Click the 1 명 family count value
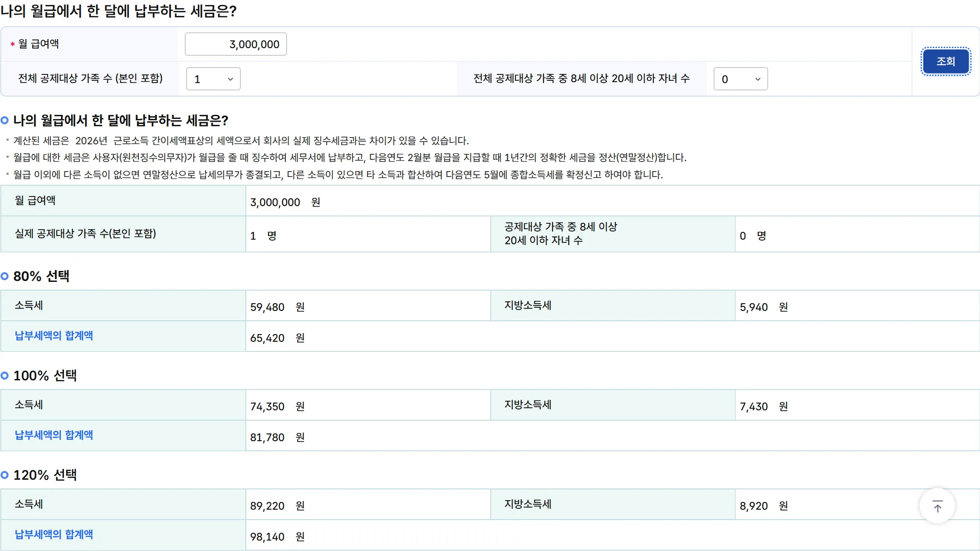Screen dimensions: 980x551 click(264, 236)
